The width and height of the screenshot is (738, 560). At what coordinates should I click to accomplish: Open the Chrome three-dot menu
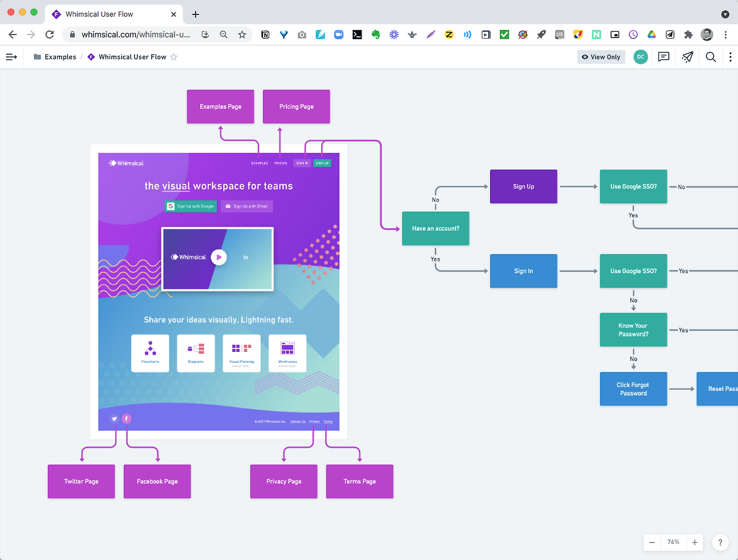point(725,35)
